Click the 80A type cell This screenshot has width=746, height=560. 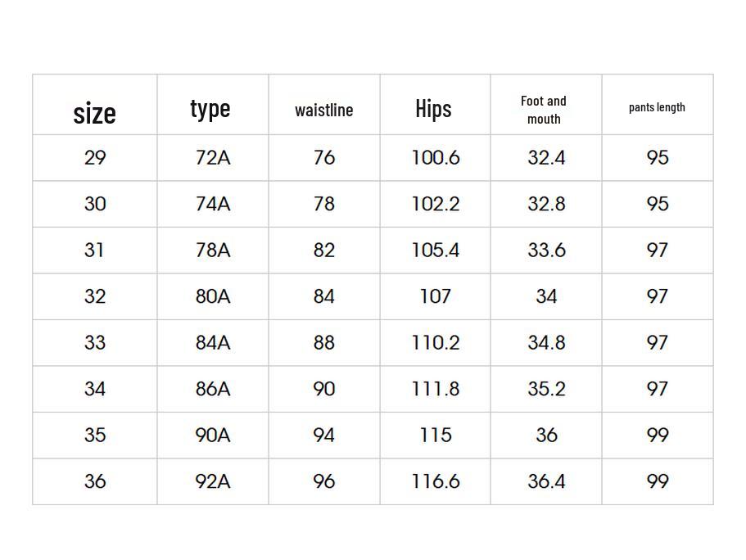213,296
